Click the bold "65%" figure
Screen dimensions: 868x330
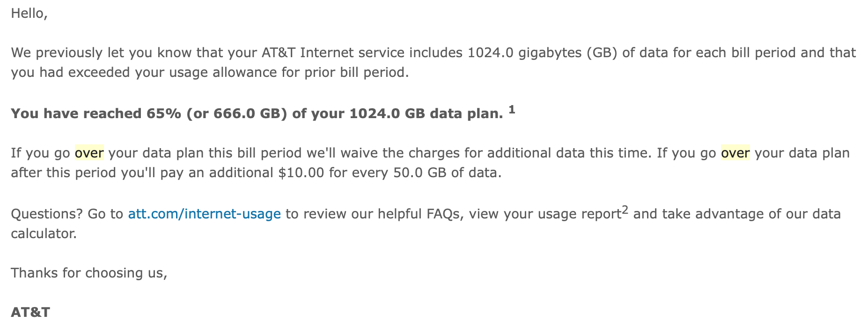click(163, 114)
